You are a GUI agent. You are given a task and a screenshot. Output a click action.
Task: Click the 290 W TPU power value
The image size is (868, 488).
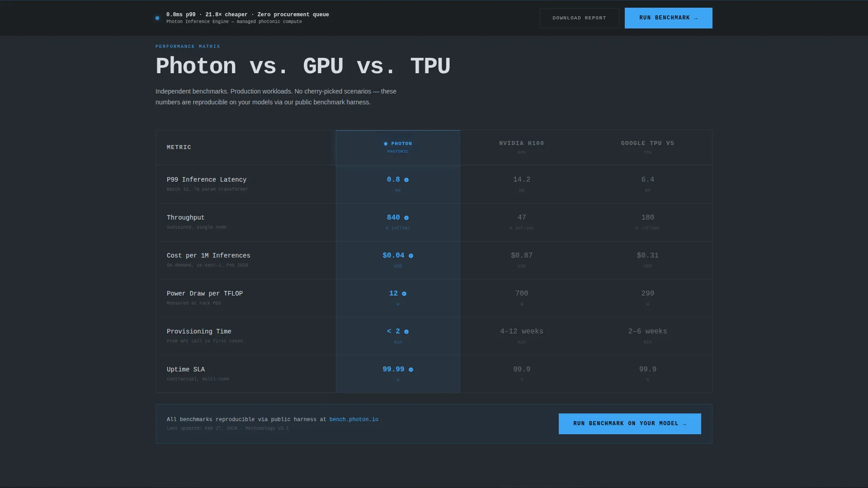[x=647, y=294]
